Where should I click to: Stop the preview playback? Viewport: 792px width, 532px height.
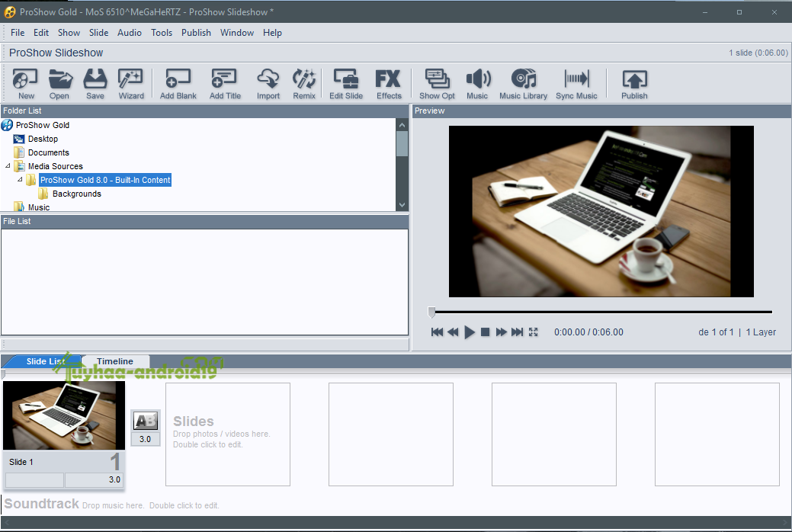pos(485,332)
